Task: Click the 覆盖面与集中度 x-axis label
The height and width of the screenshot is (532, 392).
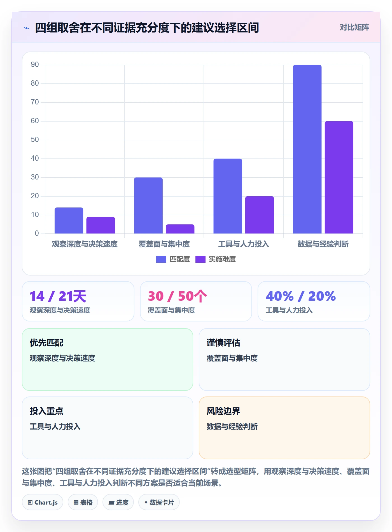Action: tap(164, 244)
